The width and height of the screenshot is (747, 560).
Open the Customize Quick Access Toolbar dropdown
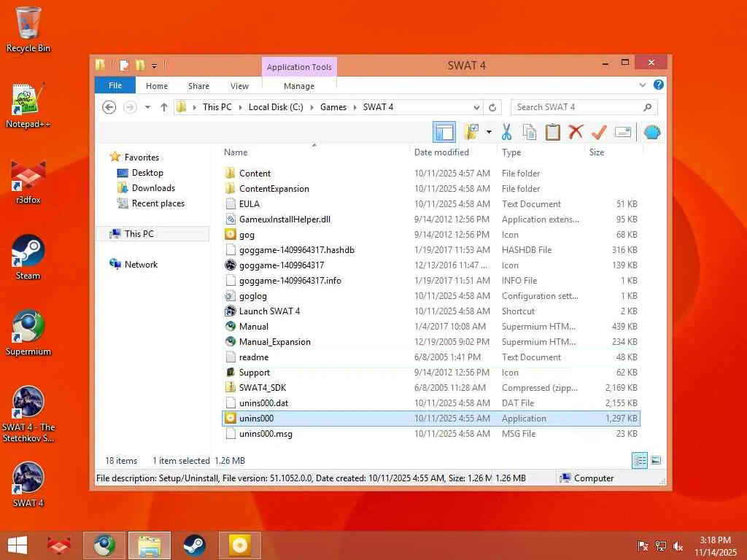[x=155, y=66]
